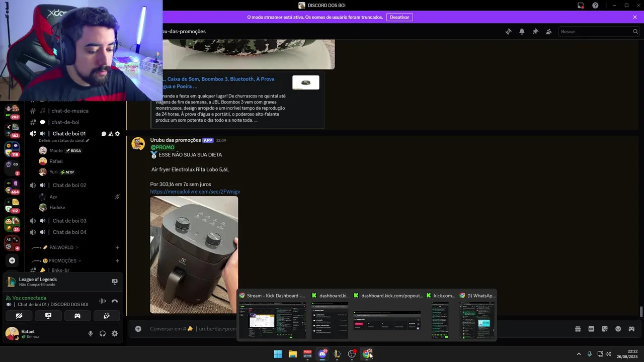Open user settings gear
This screenshot has width=644, height=362.
click(x=115, y=333)
